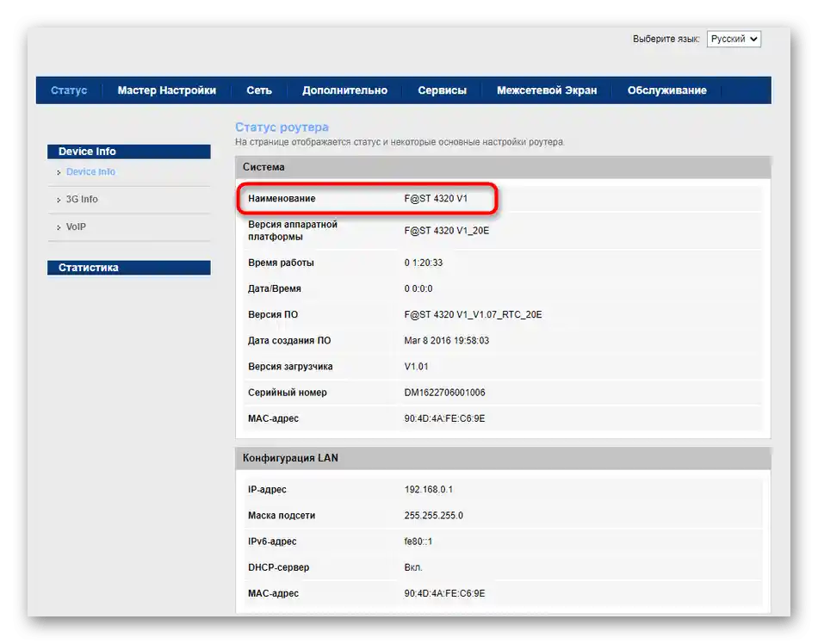Click the arrow bullet beside Device Info link
Viewport: 818px width, 644px height.
[59, 172]
